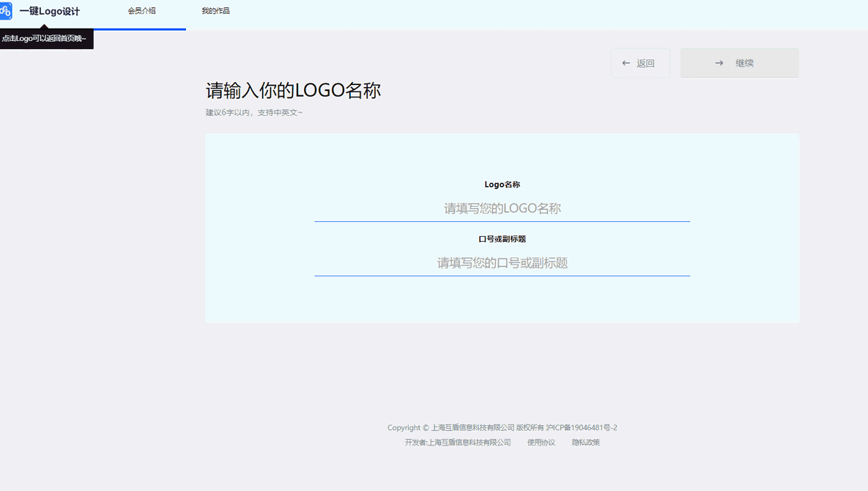
Task: Click the 继续 button to proceed
Action: click(x=739, y=62)
